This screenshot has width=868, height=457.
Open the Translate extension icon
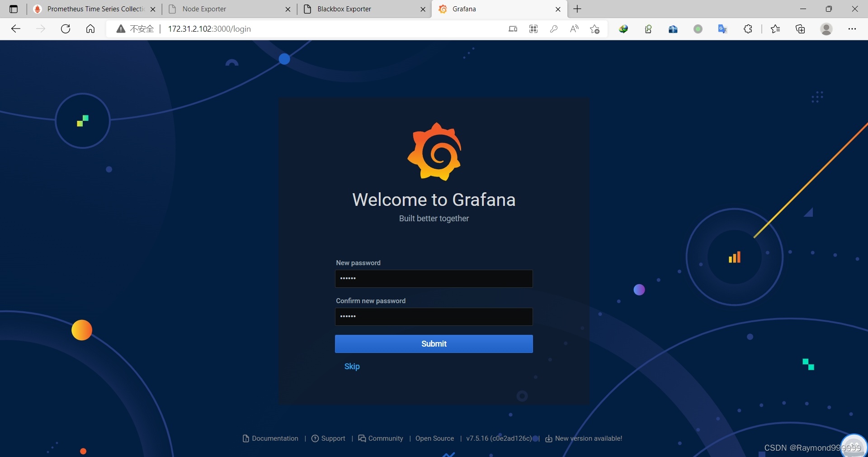722,29
